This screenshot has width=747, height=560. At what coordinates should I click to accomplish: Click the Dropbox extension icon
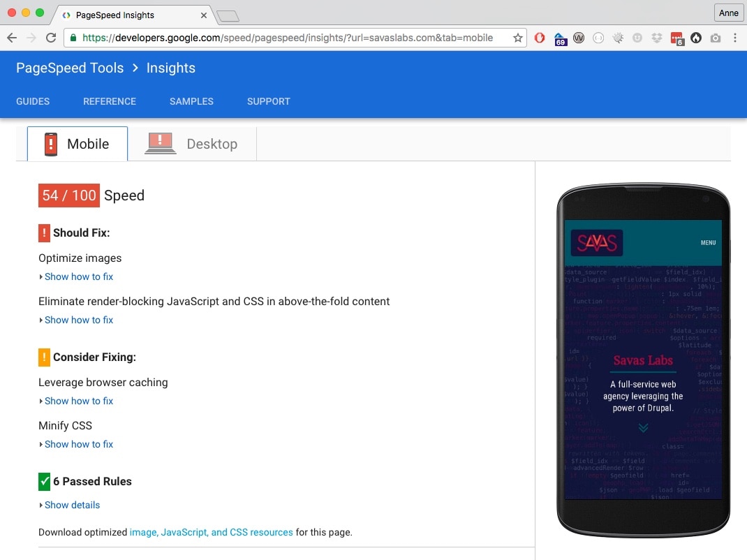click(x=656, y=38)
